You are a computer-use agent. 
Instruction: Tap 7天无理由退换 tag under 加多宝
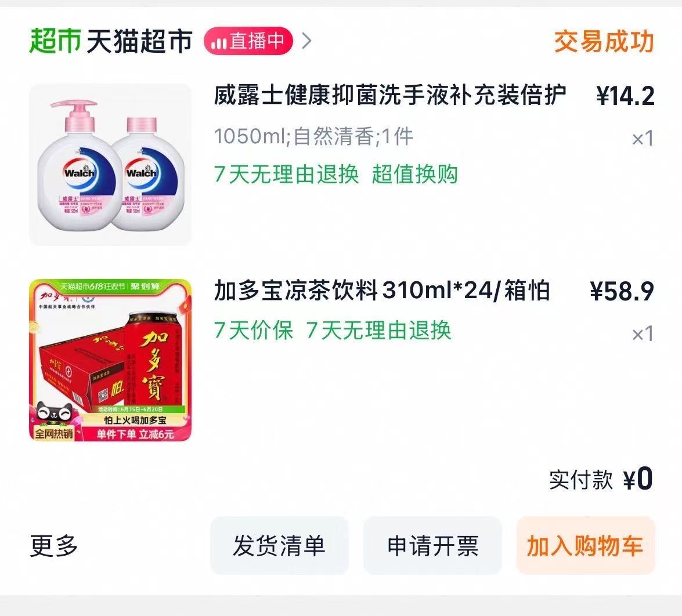(x=378, y=330)
